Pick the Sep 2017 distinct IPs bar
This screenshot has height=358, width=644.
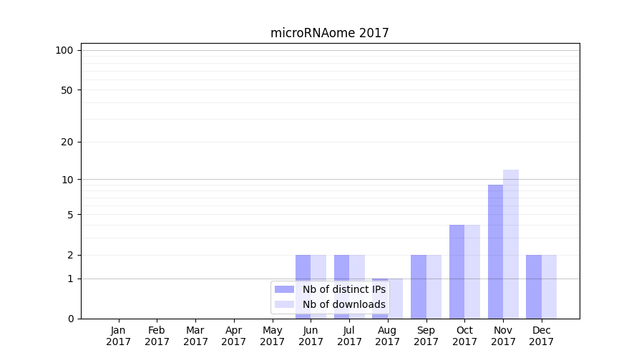(x=418, y=286)
